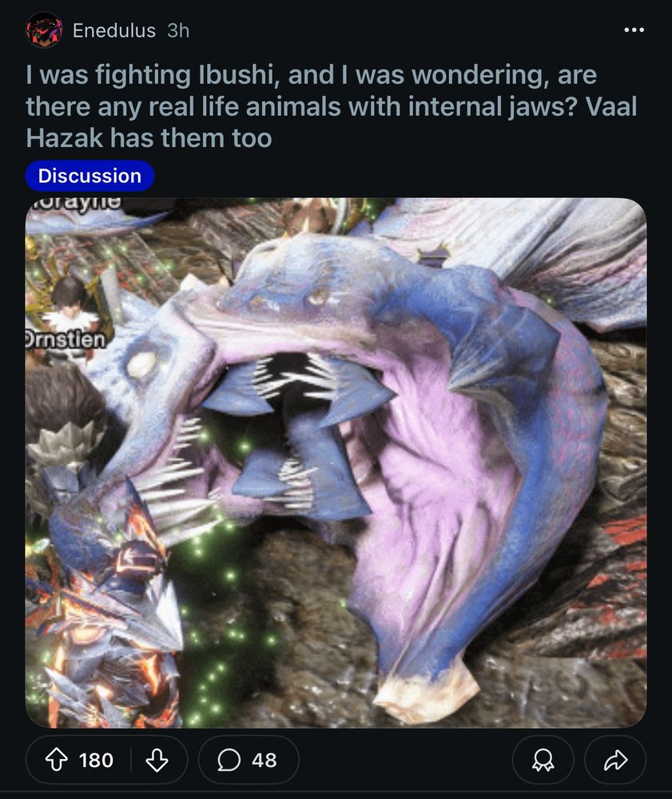Click the 48 comments count
This screenshot has width=672, height=799.
264,760
